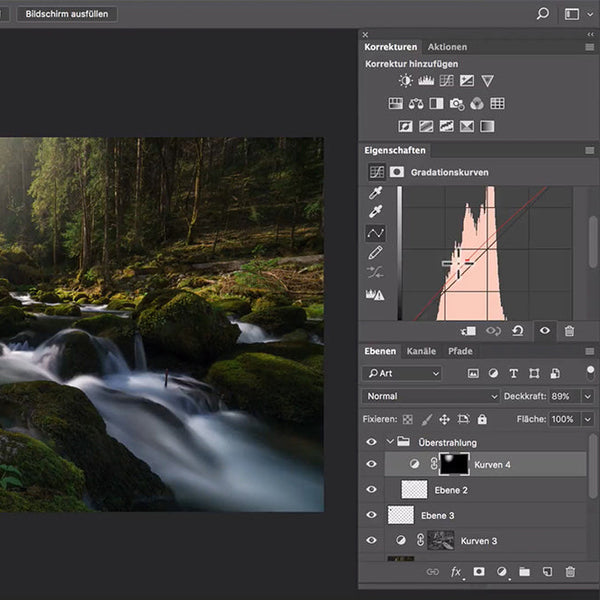Click the Fläche fill percentage field
Image resolution: width=600 pixels, height=600 pixels.
pyautogui.click(x=563, y=420)
